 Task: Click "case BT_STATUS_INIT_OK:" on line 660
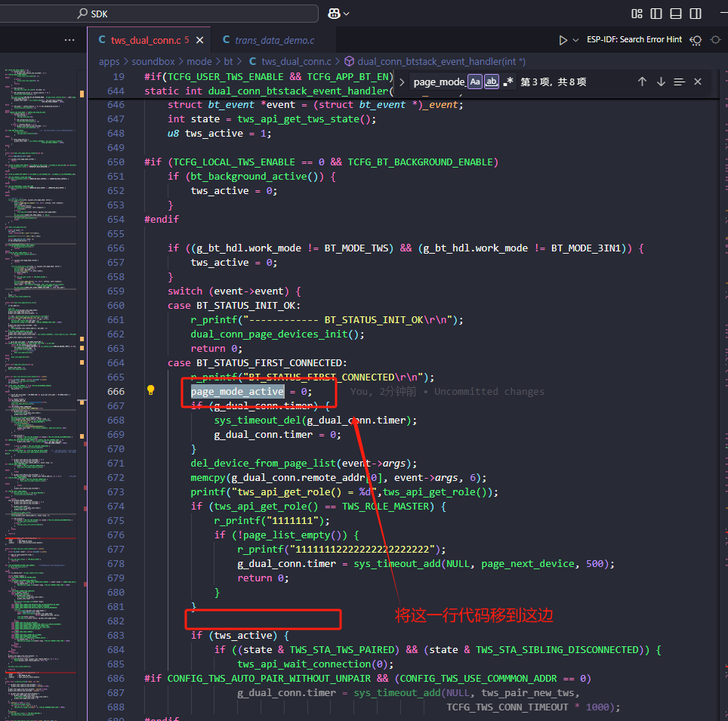[234, 306]
